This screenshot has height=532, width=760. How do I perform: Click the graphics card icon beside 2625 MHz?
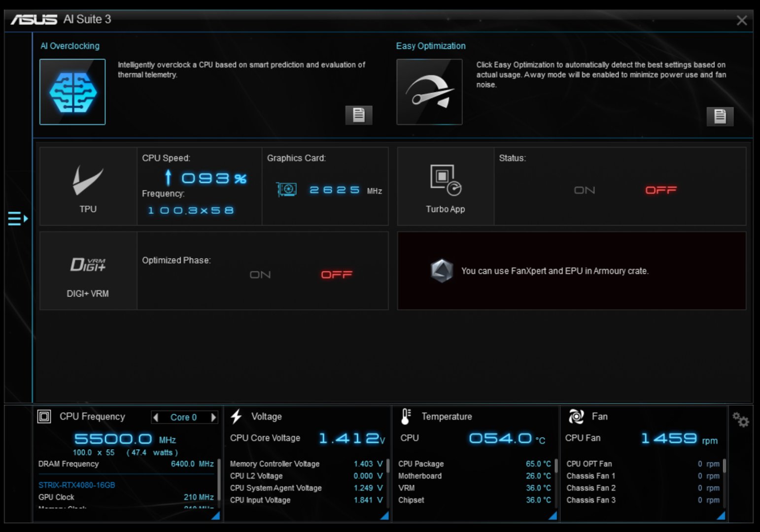pyautogui.click(x=286, y=190)
